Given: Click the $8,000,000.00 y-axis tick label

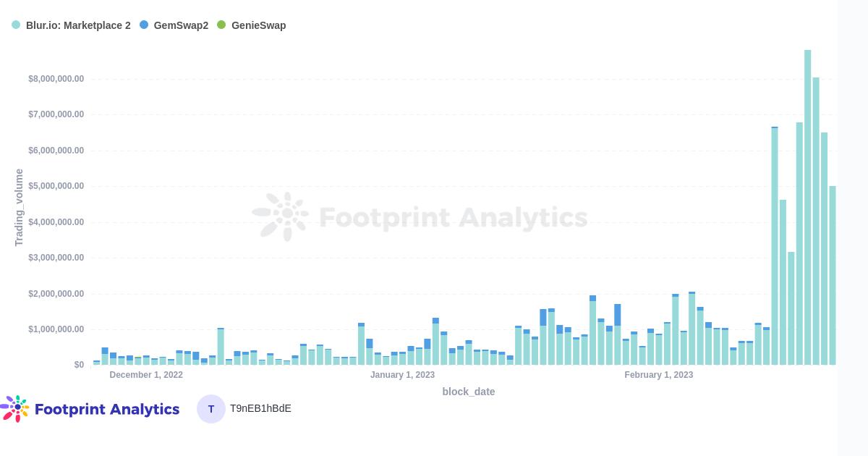Looking at the screenshot, I should click(56, 79).
